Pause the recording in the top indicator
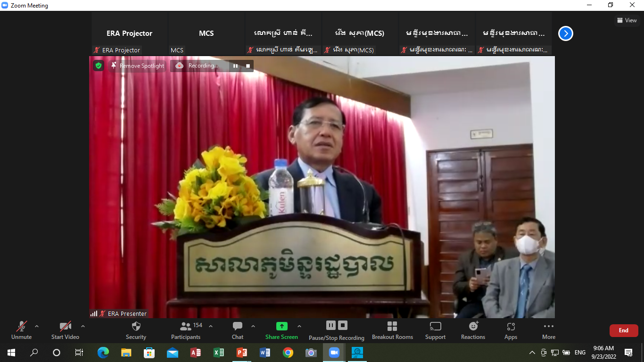 (235, 66)
